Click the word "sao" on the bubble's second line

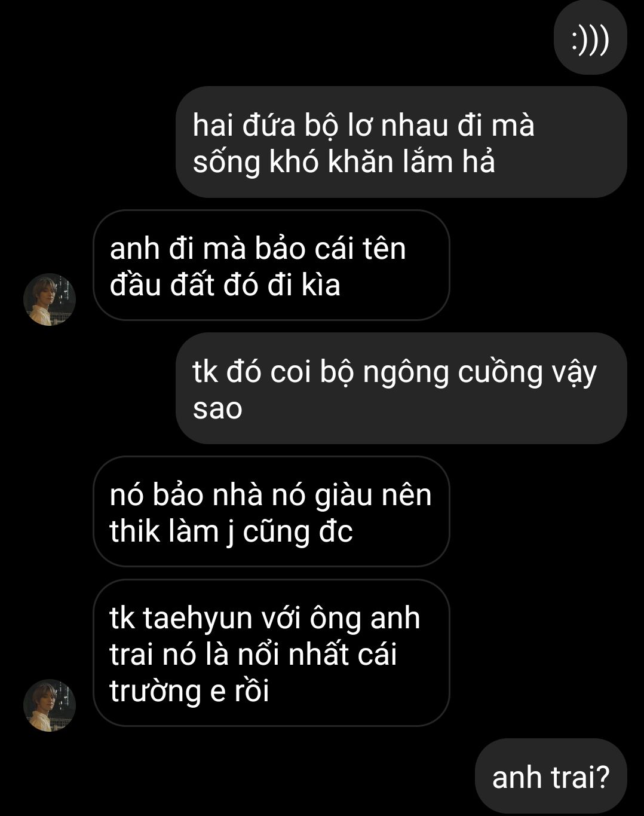[x=217, y=409]
